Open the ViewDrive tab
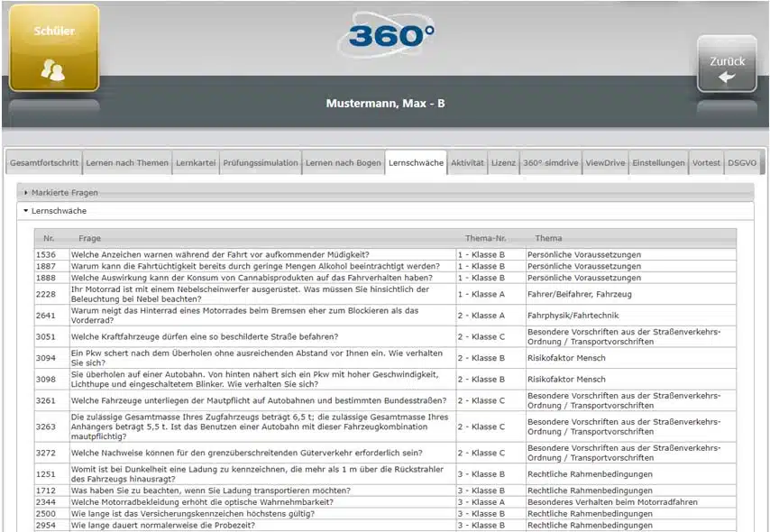 605,163
